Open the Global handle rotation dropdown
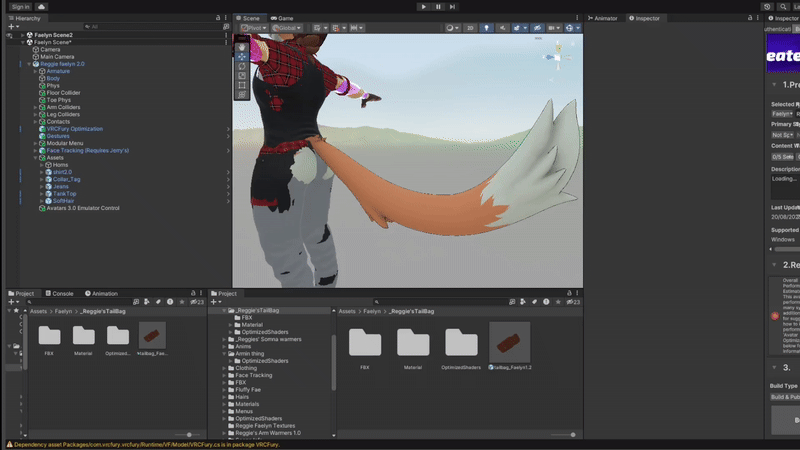 pos(286,28)
